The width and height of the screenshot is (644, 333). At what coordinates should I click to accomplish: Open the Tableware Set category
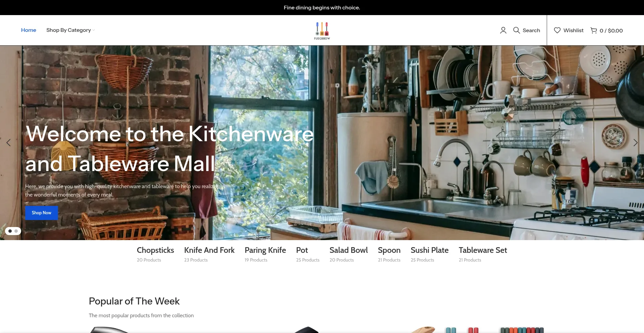[483, 250]
